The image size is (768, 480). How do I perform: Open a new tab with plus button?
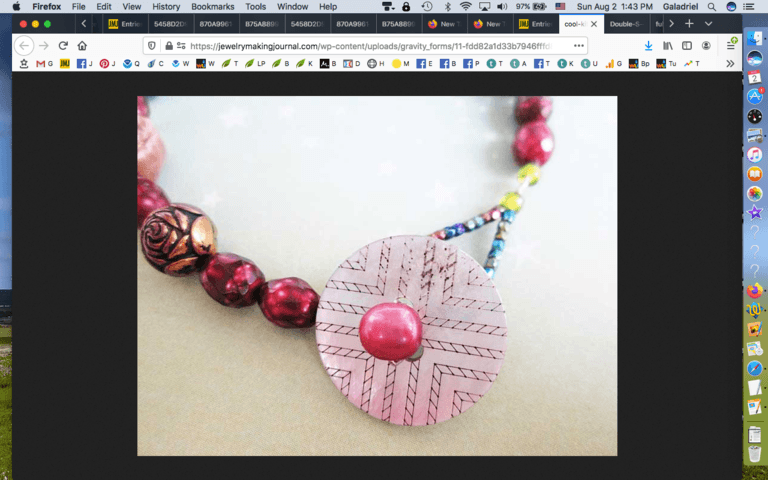pyautogui.click(x=689, y=23)
